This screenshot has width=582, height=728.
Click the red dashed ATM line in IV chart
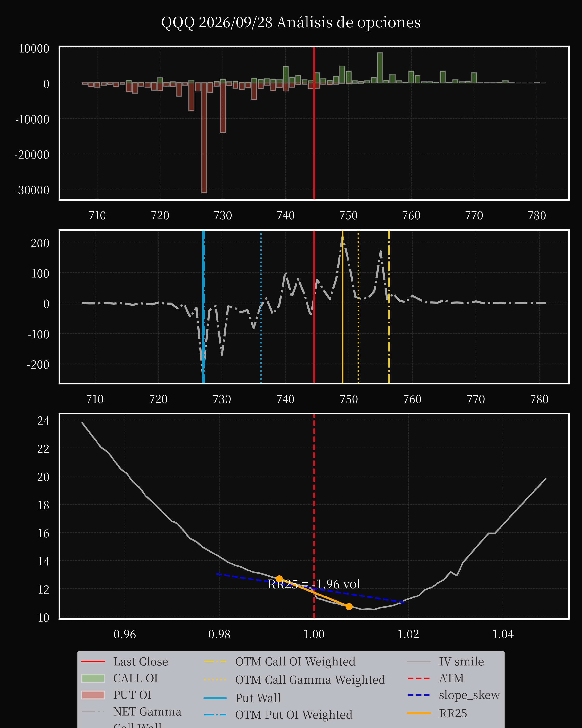(x=314, y=516)
